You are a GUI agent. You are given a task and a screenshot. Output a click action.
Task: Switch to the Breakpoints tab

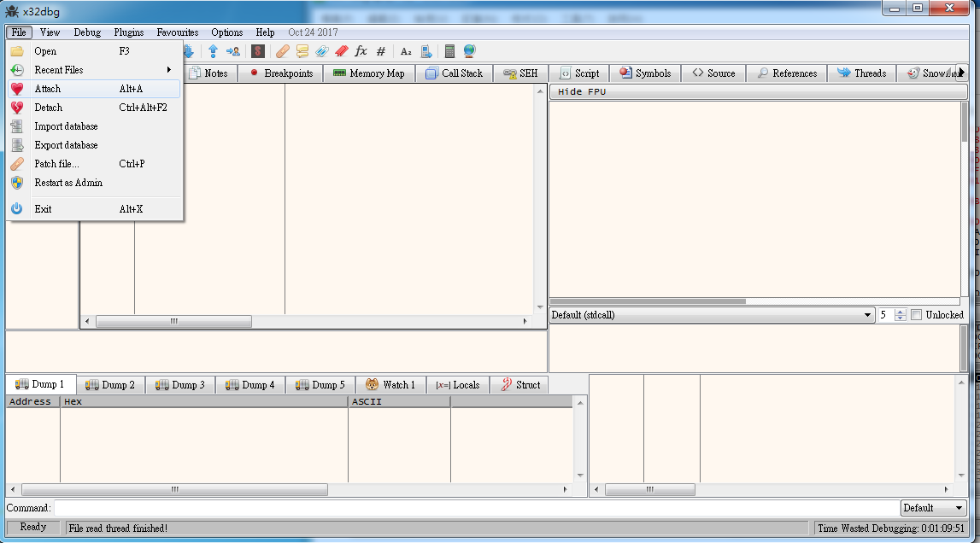click(x=281, y=73)
